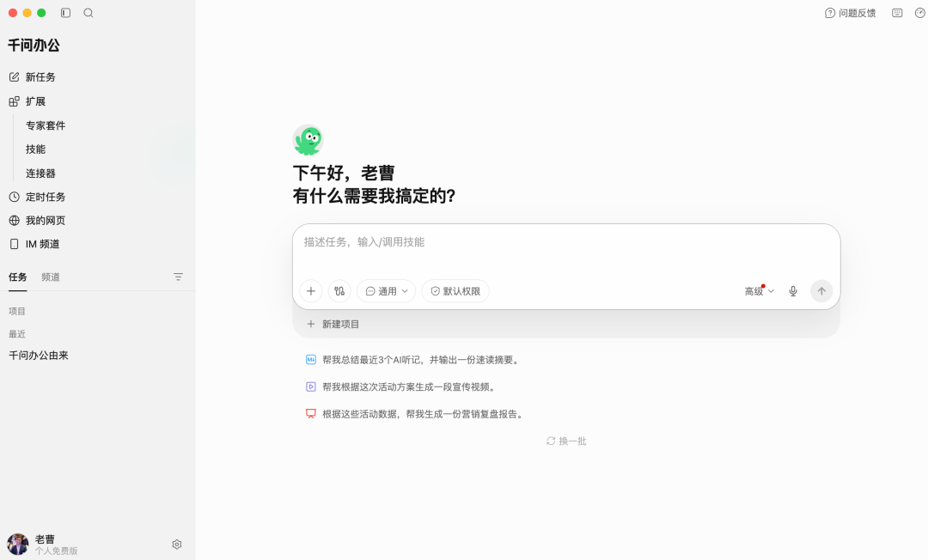928x560 pixels.
Task: Click the 项目 section label
Action: [17, 311]
